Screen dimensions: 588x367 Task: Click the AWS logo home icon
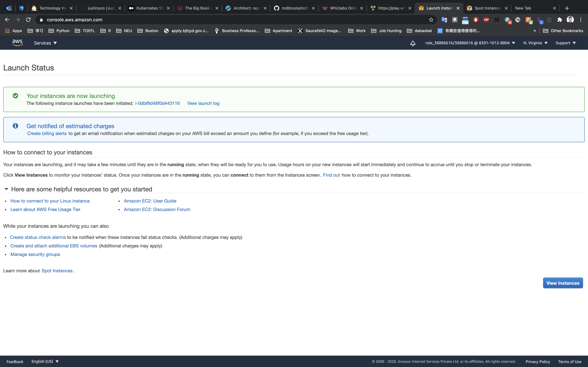pos(17,43)
